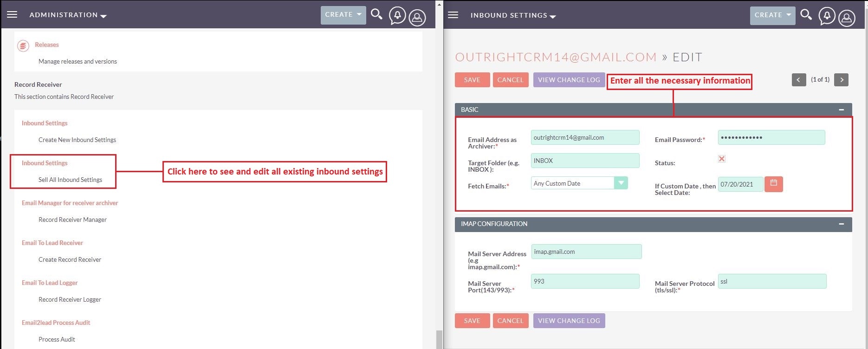
Task: Open Sell All Inbound Settings link
Action: [70, 180]
